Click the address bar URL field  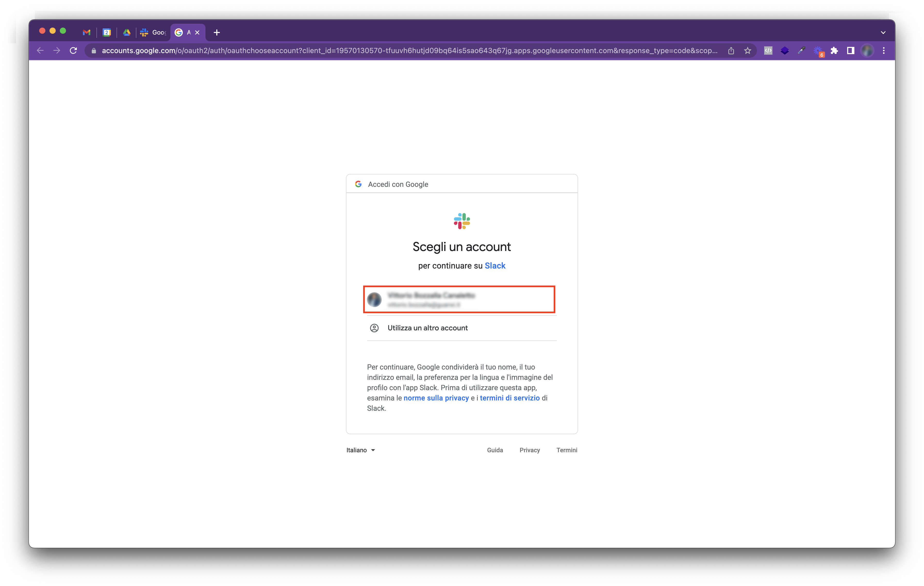click(409, 51)
